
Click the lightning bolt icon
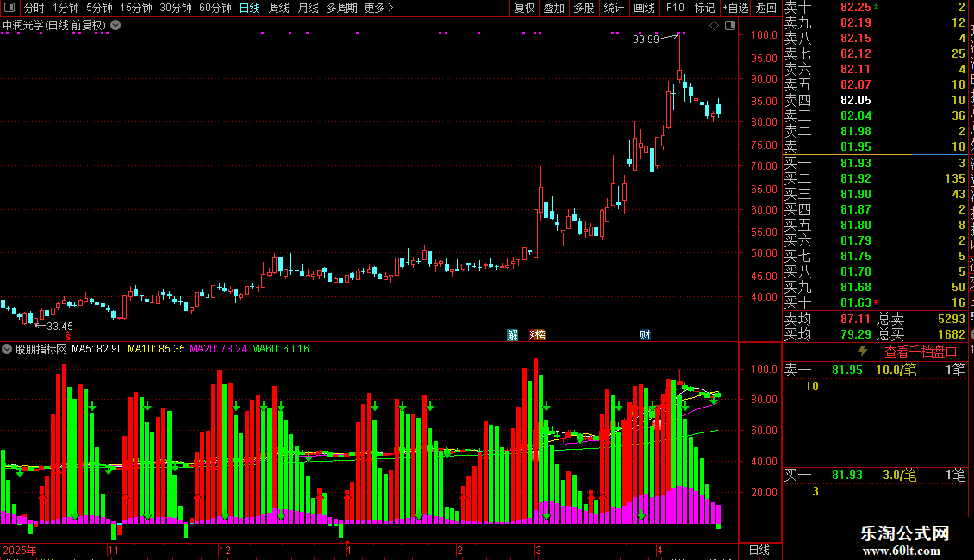pos(863,352)
